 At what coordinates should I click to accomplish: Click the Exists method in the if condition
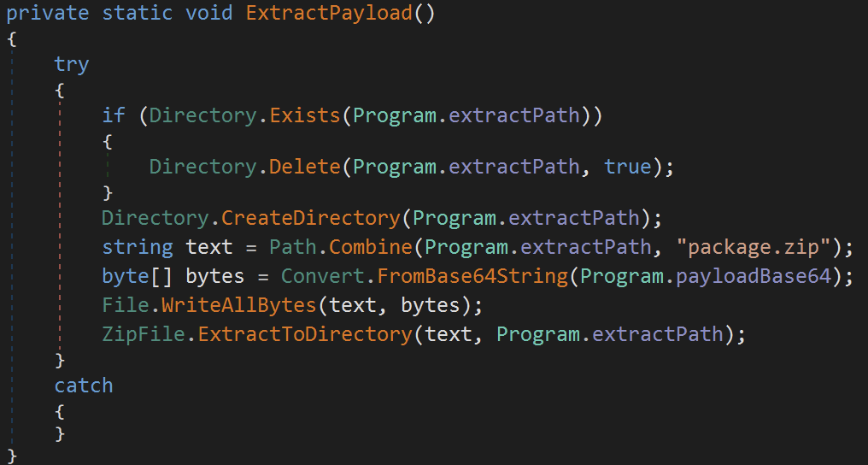click(305, 115)
